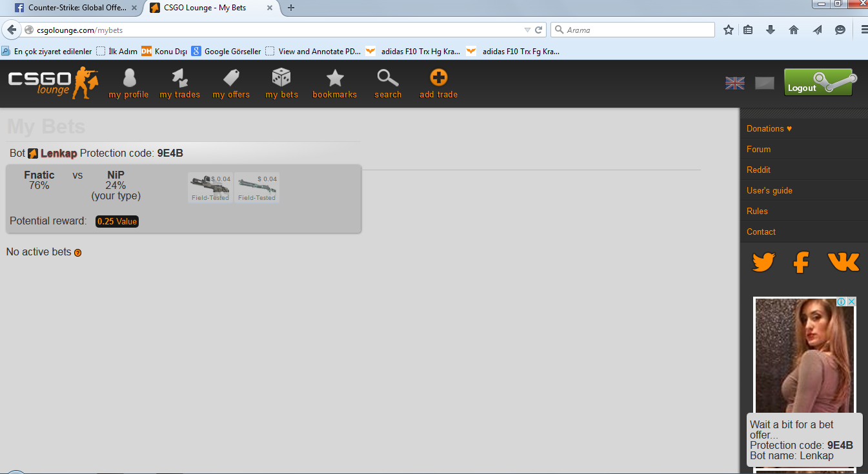The width and height of the screenshot is (868, 474).
Task: Click the green Logout Steam button
Action: click(x=821, y=83)
